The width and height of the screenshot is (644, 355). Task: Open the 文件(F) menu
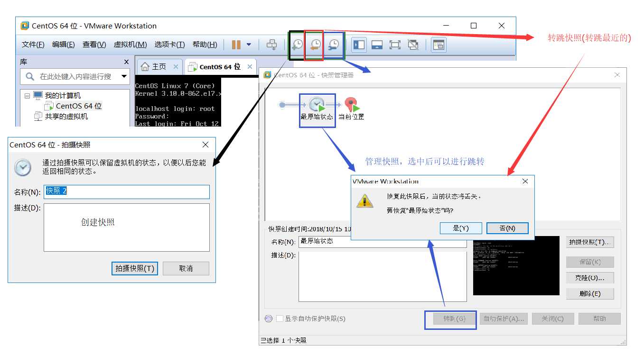point(33,45)
